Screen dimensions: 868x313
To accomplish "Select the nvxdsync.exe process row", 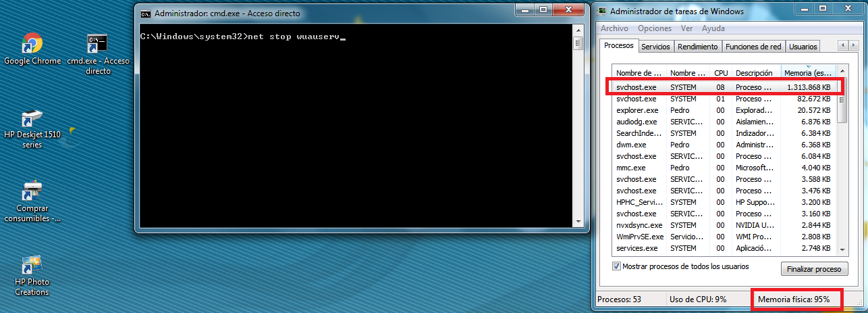I will (724, 225).
